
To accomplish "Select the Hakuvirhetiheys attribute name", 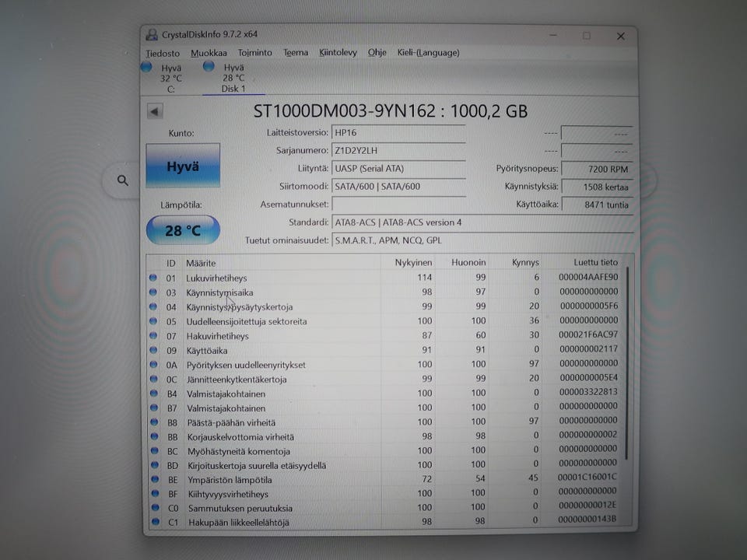I will 218,336.
